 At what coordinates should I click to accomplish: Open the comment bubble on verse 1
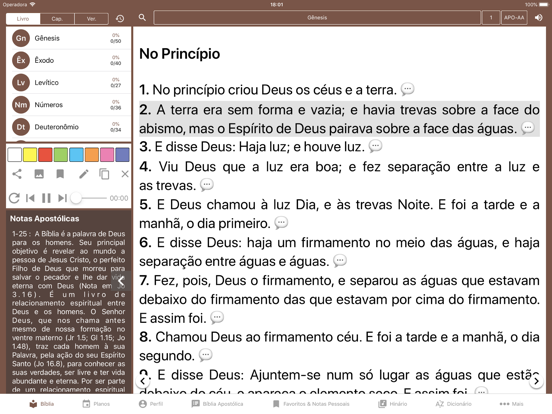pos(408,89)
